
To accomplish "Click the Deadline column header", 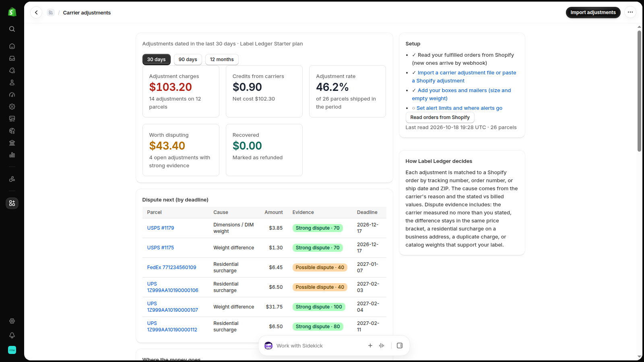I will [x=367, y=212].
